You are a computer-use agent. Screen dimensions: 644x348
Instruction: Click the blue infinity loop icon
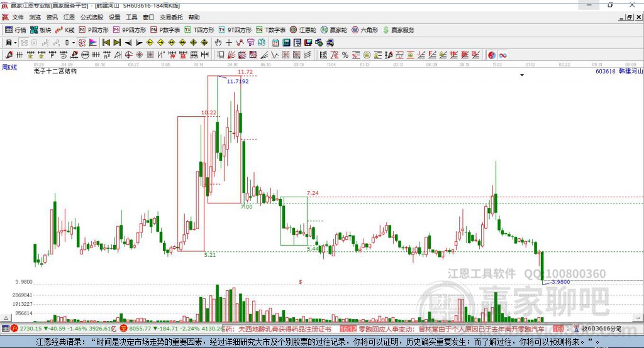(x=502, y=55)
